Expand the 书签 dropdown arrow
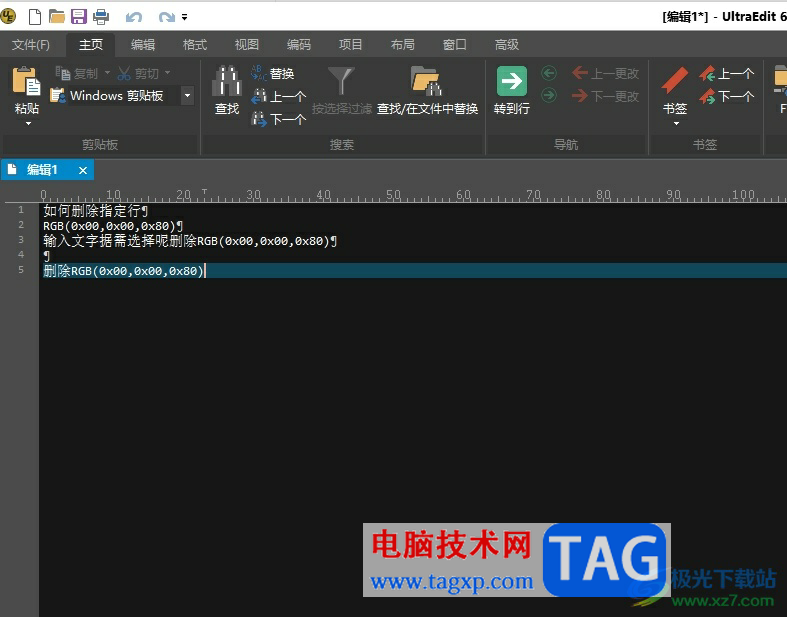Viewport: 787px width, 617px height. (x=676, y=124)
